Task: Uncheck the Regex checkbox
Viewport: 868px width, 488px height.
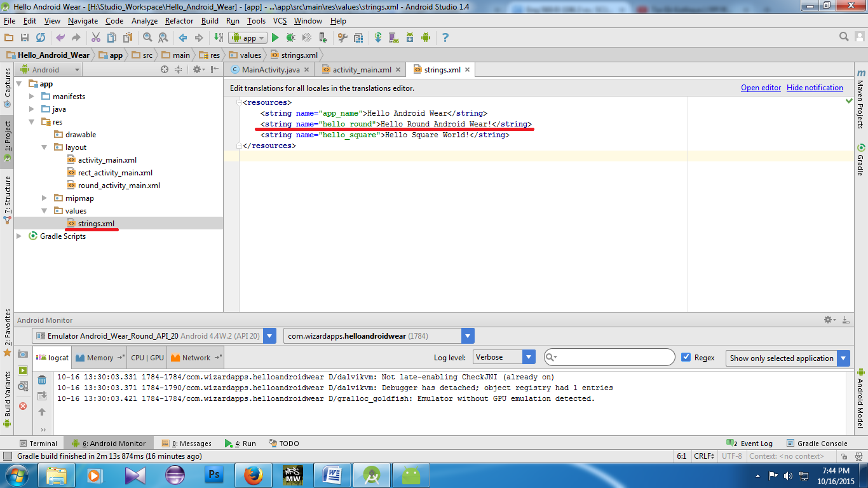Action: tap(686, 357)
